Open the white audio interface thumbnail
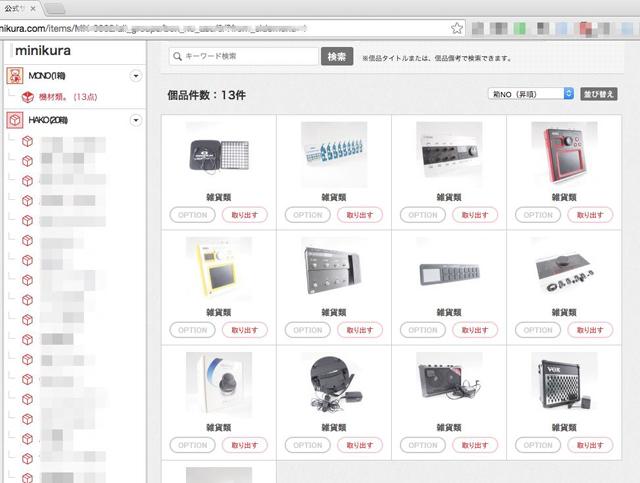This screenshot has width=640, height=483. [449, 155]
